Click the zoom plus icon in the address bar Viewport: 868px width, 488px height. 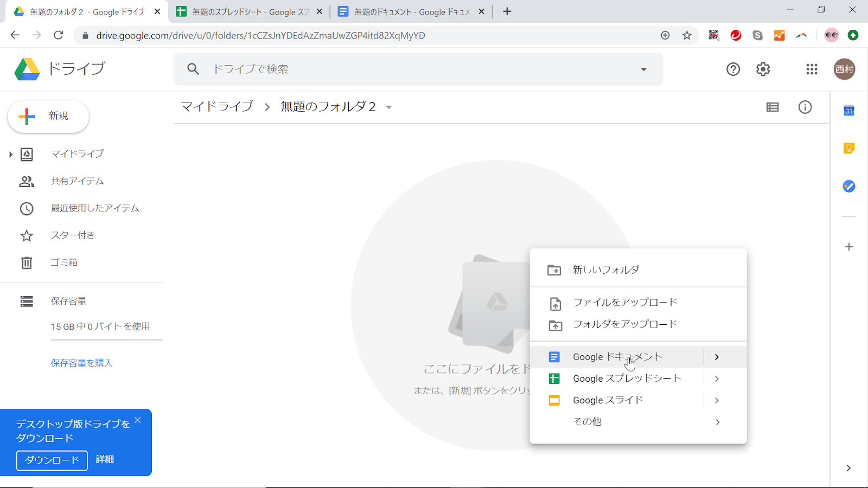(x=665, y=35)
